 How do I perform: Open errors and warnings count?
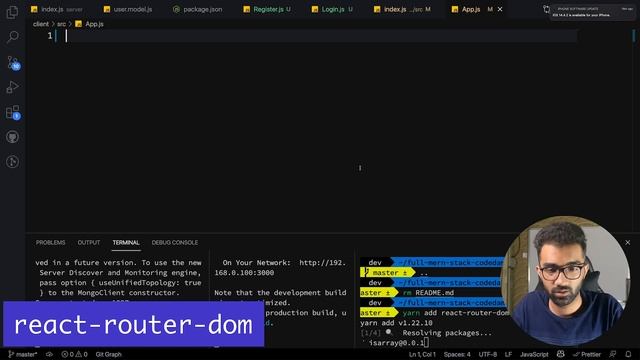(74, 354)
